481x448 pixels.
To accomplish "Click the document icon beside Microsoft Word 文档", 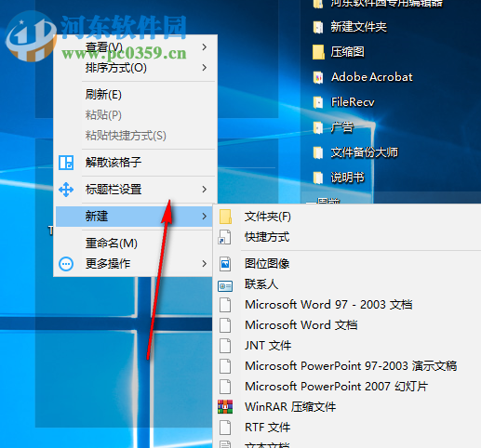I will [225, 325].
